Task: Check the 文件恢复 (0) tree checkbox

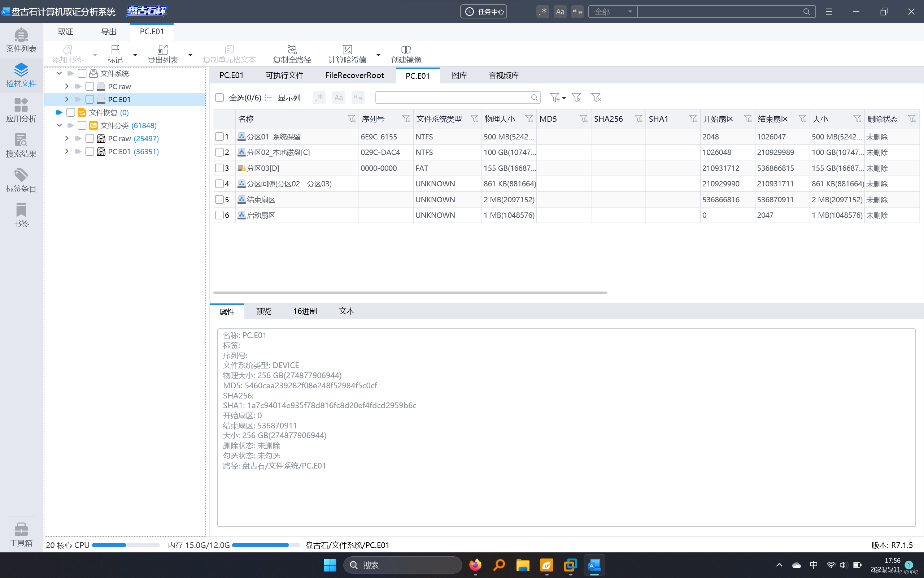Action: pos(71,112)
